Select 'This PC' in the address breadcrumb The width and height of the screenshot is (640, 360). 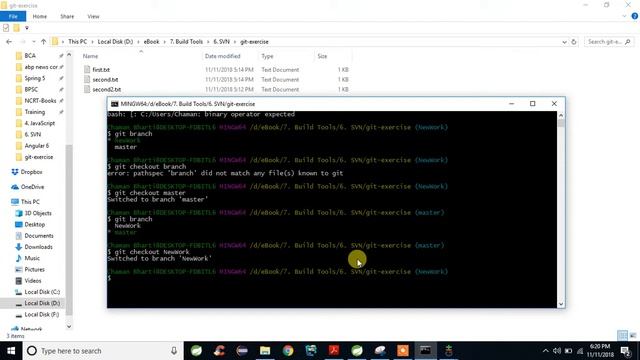click(x=77, y=42)
